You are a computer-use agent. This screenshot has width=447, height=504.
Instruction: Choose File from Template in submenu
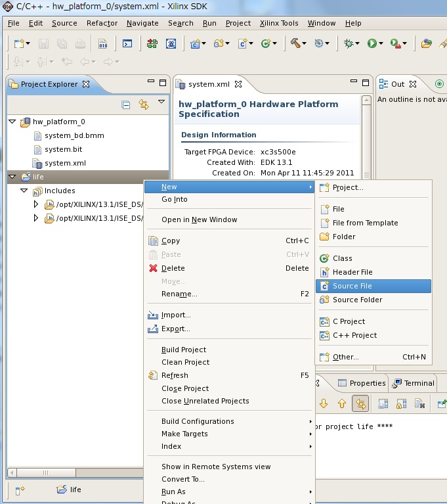click(x=373, y=223)
